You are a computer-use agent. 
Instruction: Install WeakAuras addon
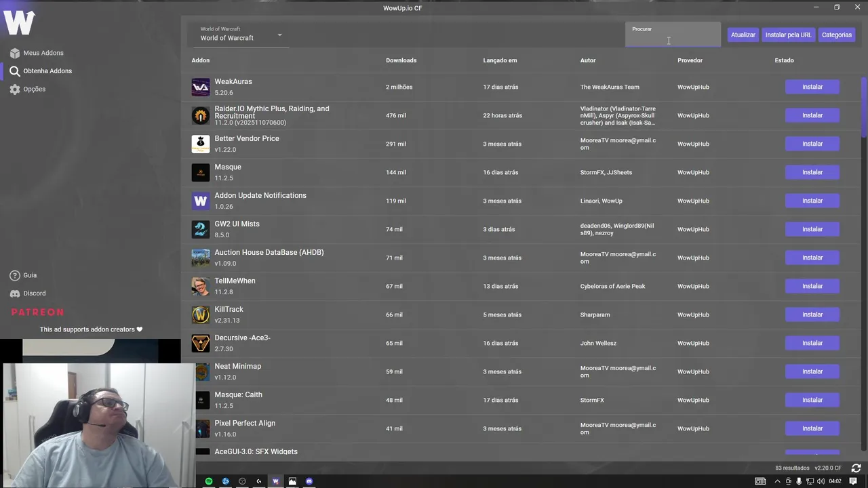tap(812, 87)
